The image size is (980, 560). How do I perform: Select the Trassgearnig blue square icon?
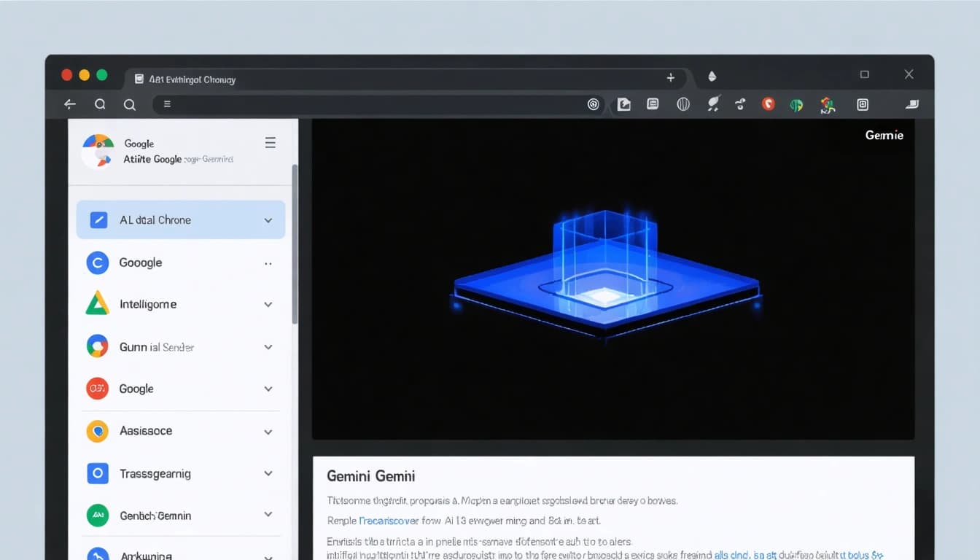(x=97, y=473)
